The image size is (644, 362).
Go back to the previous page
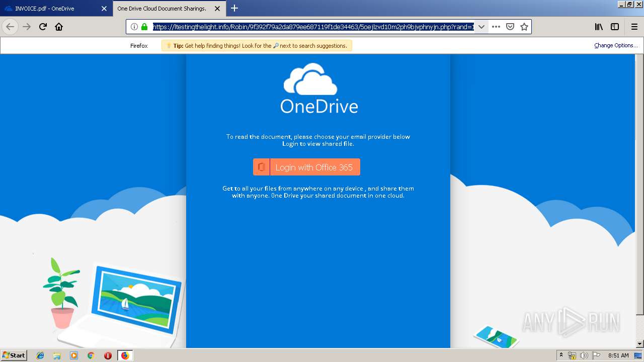click(10, 27)
